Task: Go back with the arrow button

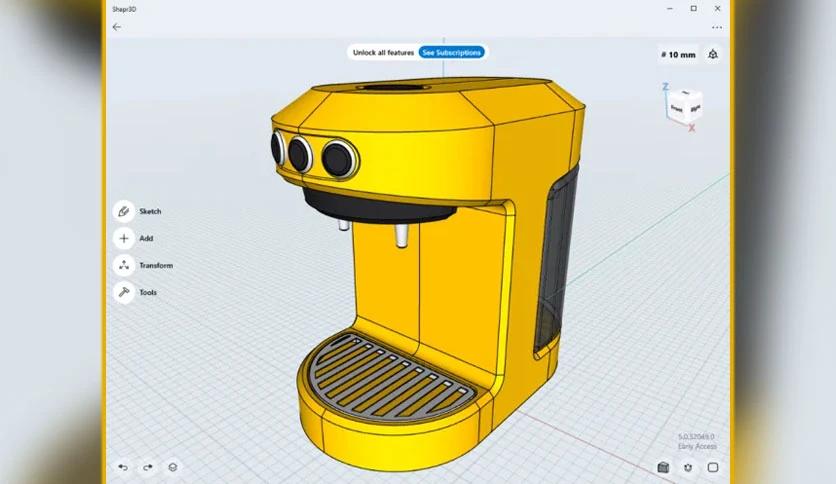Action: pyautogui.click(x=117, y=27)
